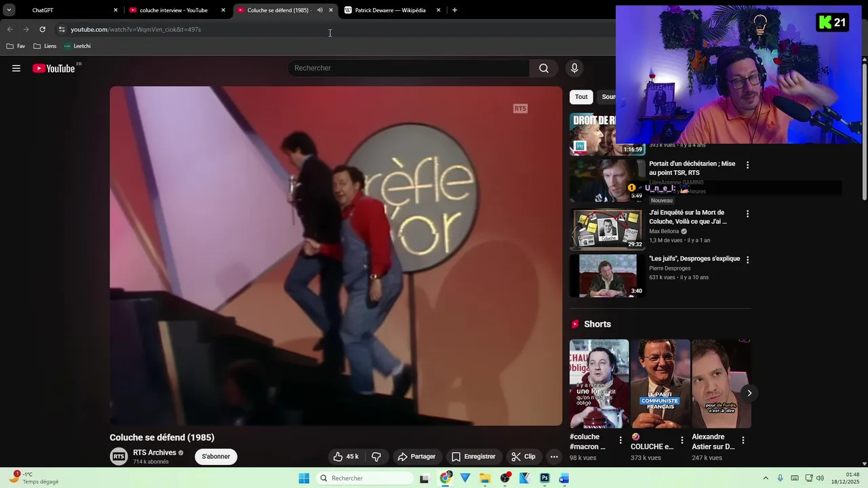Open the 29:32 Coluche enquête thumbnail
868x488 pixels.
click(x=607, y=229)
